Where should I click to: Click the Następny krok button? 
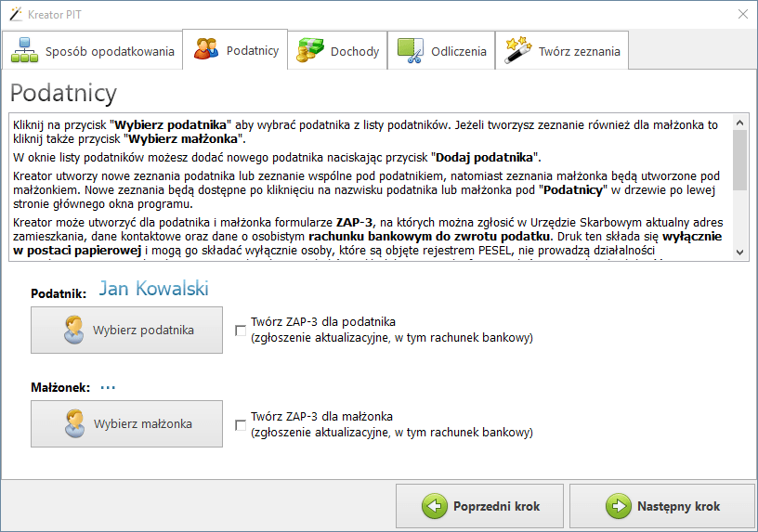(665, 506)
